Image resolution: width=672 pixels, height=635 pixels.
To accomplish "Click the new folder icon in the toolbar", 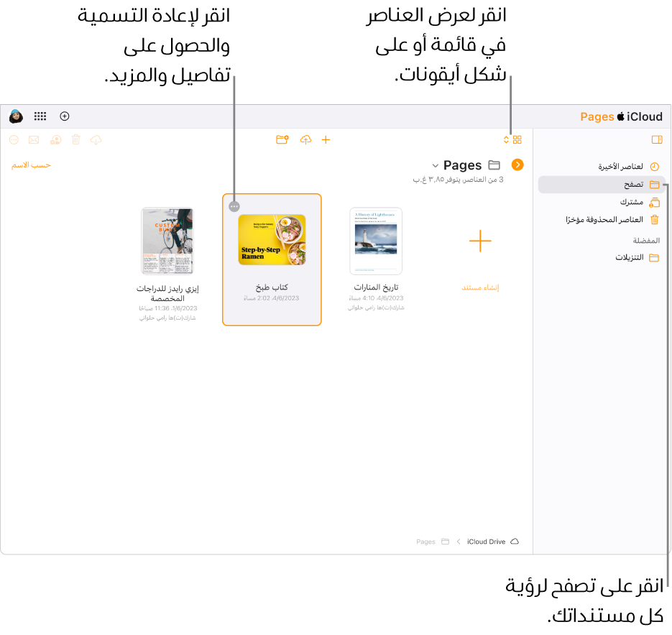I will click(282, 140).
